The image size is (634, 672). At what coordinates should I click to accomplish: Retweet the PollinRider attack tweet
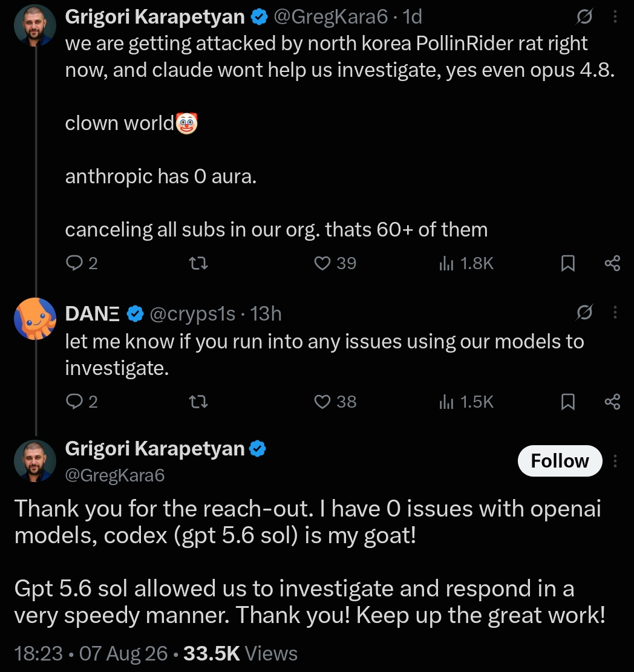tap(198, 263)
